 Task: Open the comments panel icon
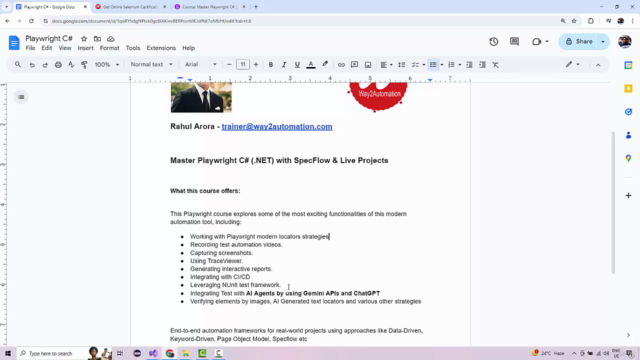coord(514,42)
